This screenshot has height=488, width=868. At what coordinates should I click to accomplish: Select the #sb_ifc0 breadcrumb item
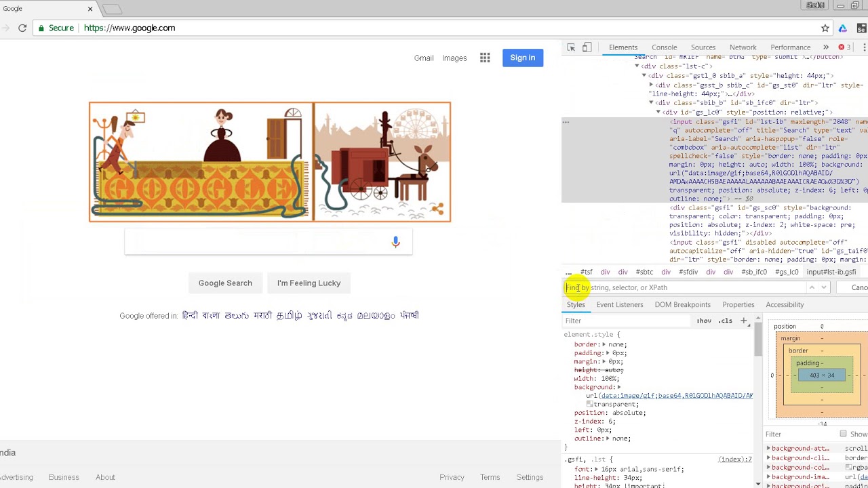pyautogui.click(x=754, y=272)
